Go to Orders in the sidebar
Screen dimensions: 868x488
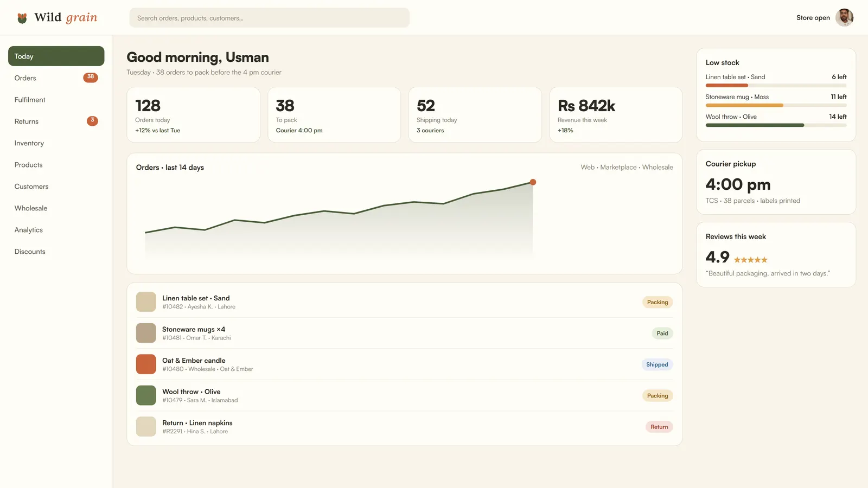tap(56, 78)
